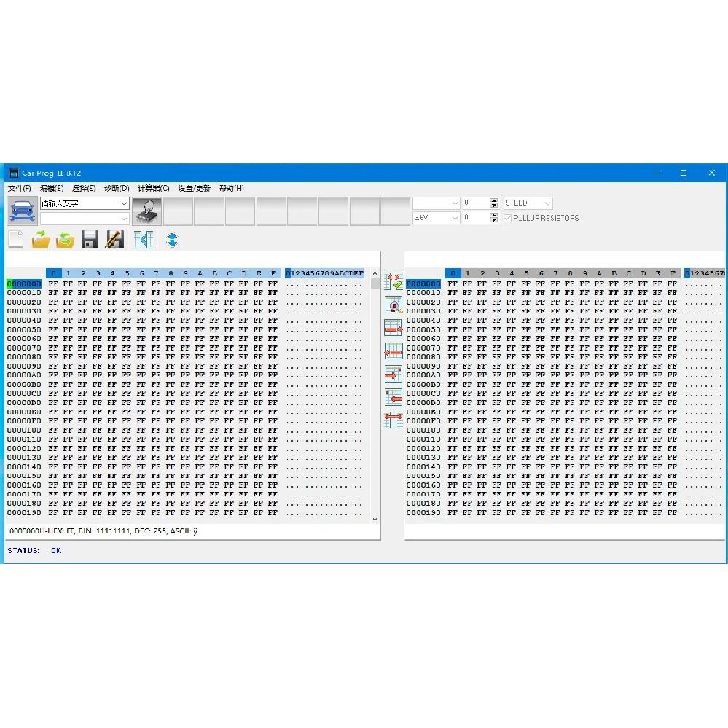Screen dimensions: 728x728
Task: Expand the SPEED dropdown
Action: pyautogui.click(x=528, y=203)
